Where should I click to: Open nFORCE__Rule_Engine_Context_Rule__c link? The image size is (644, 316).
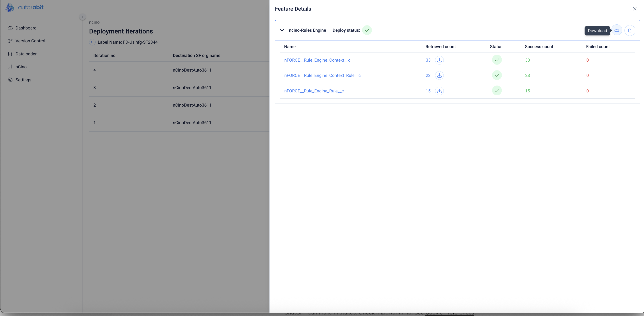(x=322, y=75)
